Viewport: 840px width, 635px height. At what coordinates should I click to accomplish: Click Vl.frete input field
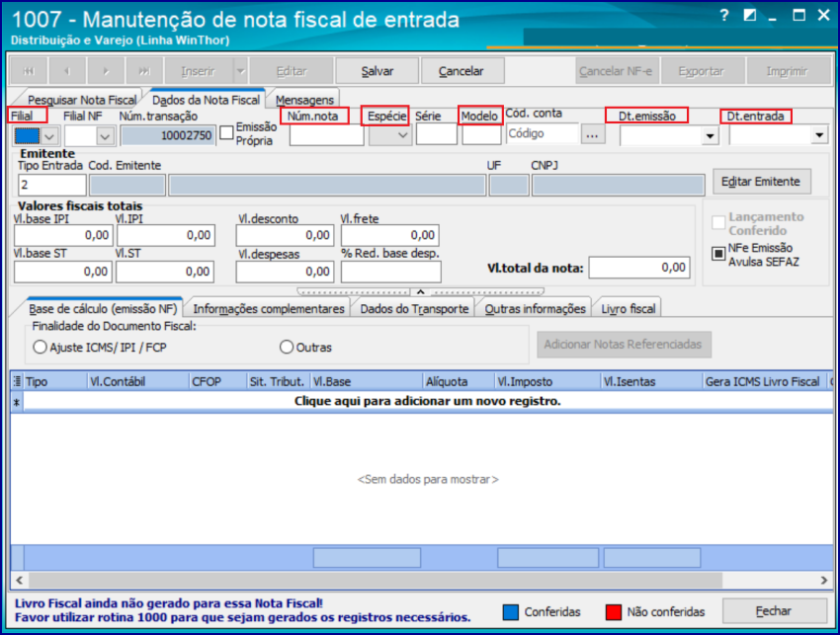(390, 235)
